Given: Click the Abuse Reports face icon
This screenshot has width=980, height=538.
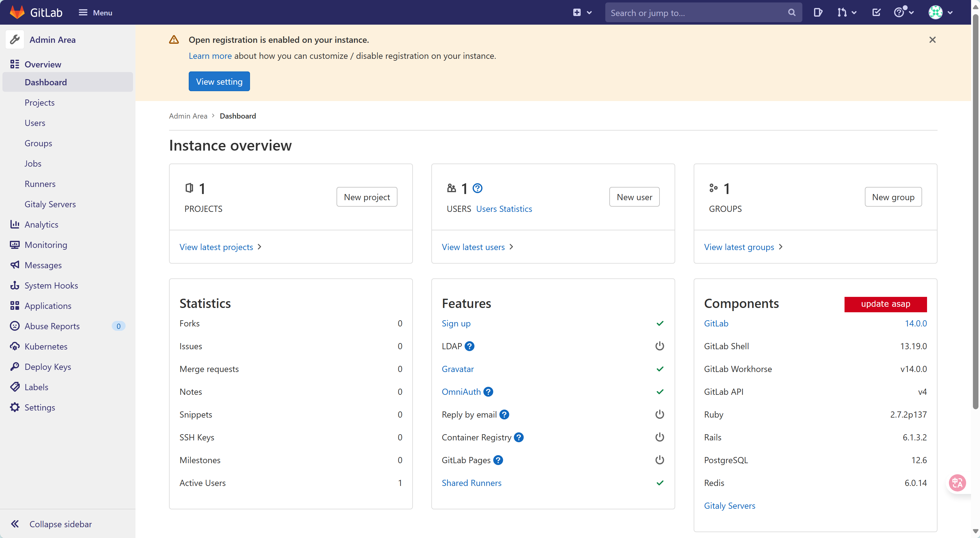Looking at the screenshot, I should 15,326.
